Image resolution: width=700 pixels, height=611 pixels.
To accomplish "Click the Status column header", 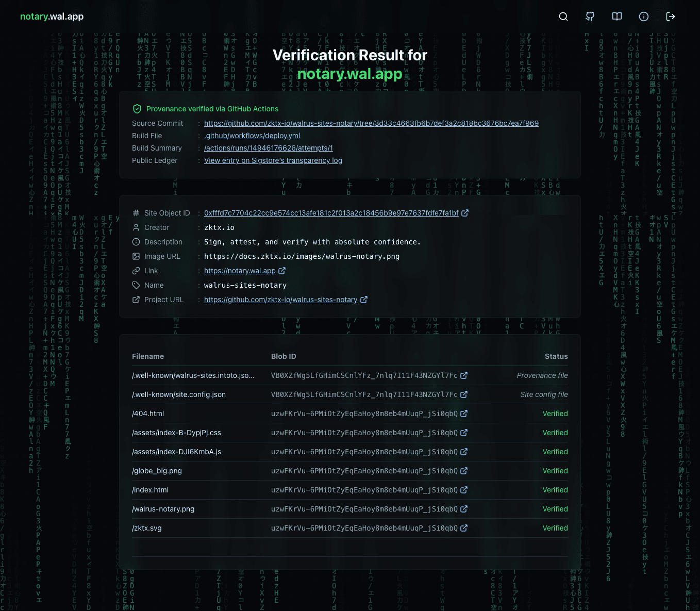I will point(556,356).
